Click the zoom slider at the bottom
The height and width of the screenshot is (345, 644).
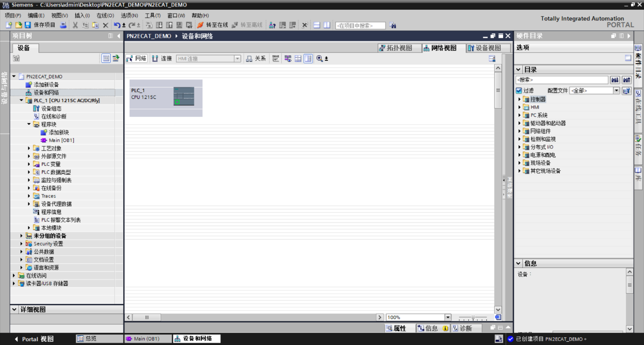[x=473, y=318]
